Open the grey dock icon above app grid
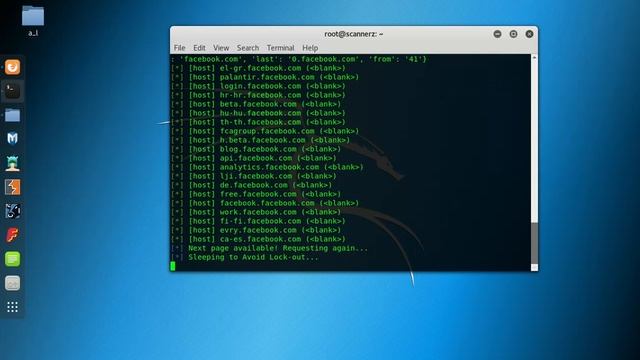Viewport: 640px width, 360px height. click(x=12, y=283)
